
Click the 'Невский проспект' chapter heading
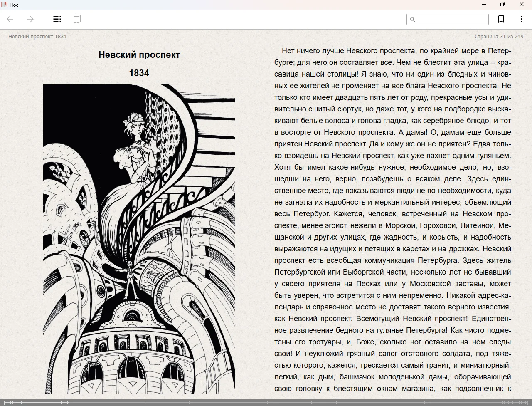click(139, 54)
